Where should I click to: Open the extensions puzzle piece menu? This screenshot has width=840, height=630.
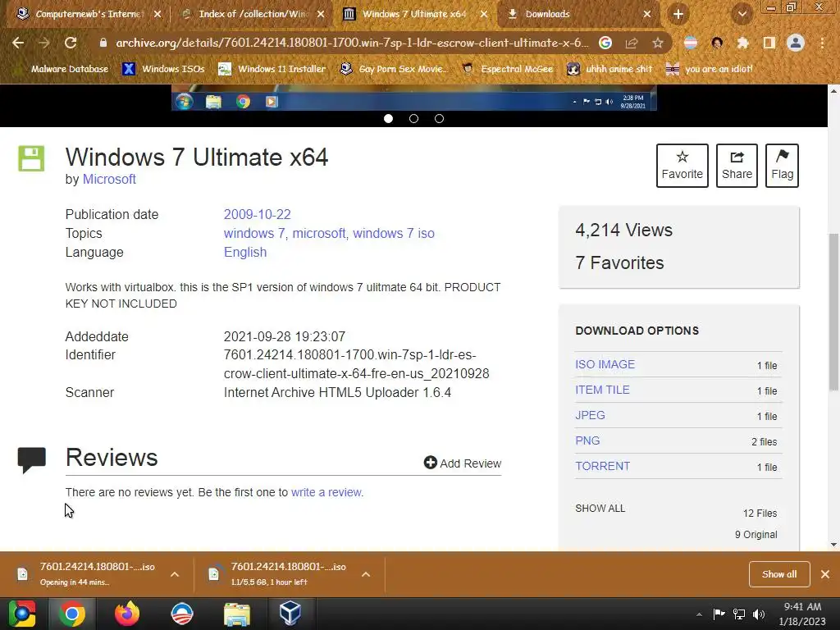tap(742, 43)
